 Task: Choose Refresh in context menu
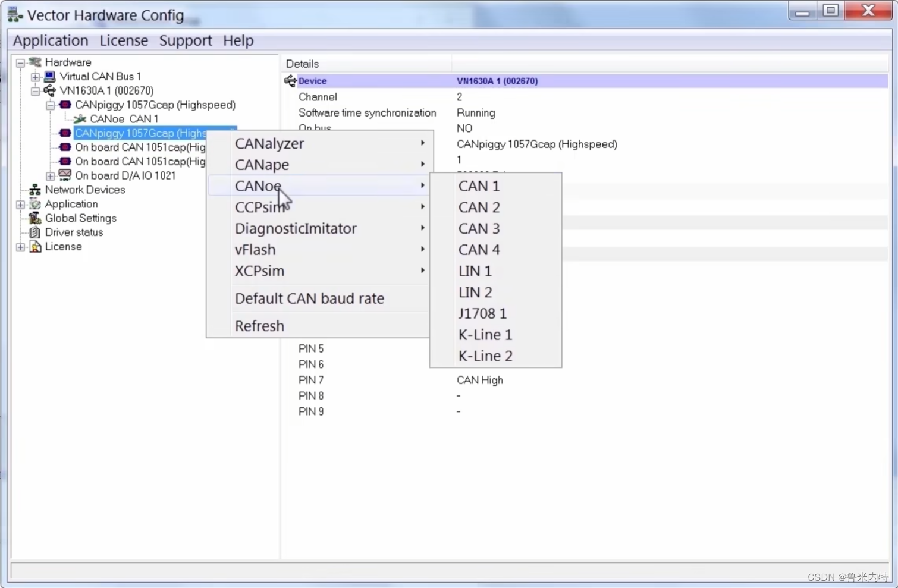(318, 326)
